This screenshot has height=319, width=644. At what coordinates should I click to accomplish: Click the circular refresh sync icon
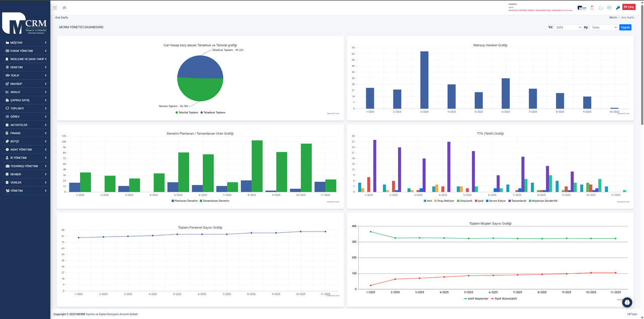coord(601,8)
